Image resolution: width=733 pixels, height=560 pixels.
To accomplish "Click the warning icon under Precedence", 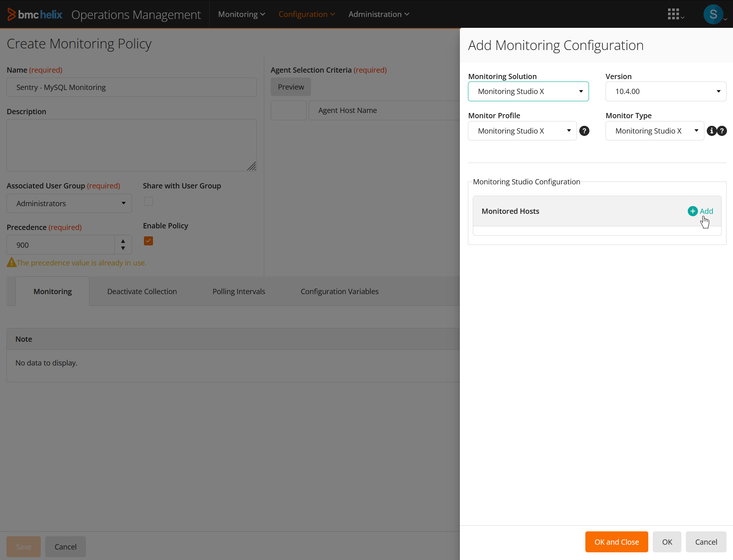I will [x=11, y=262].
